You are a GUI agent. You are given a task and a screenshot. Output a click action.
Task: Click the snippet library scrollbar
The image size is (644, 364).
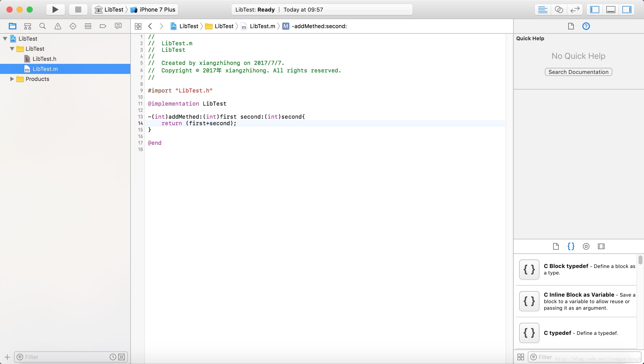640,260
